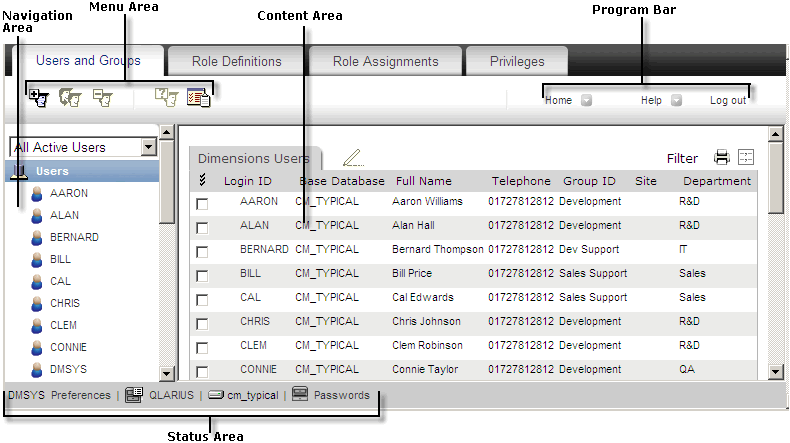Click the list options icon right of printer

click(x=746, y=157)
